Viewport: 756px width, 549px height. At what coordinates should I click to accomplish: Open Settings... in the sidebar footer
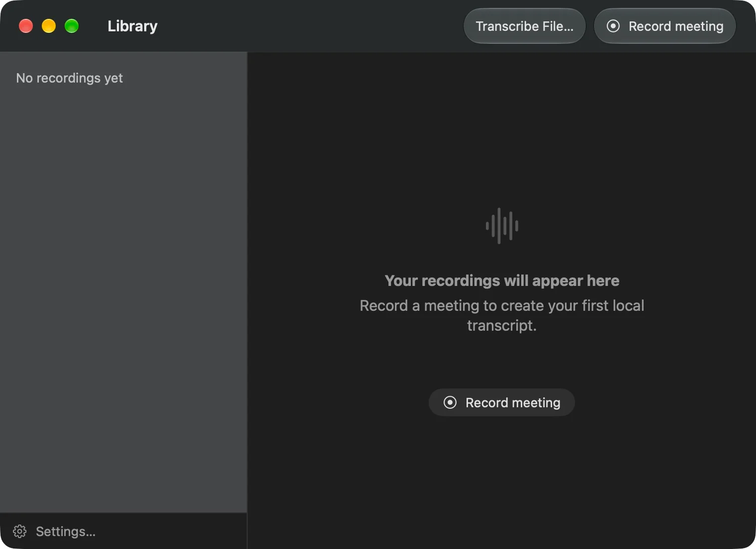[x=54, y=532]
